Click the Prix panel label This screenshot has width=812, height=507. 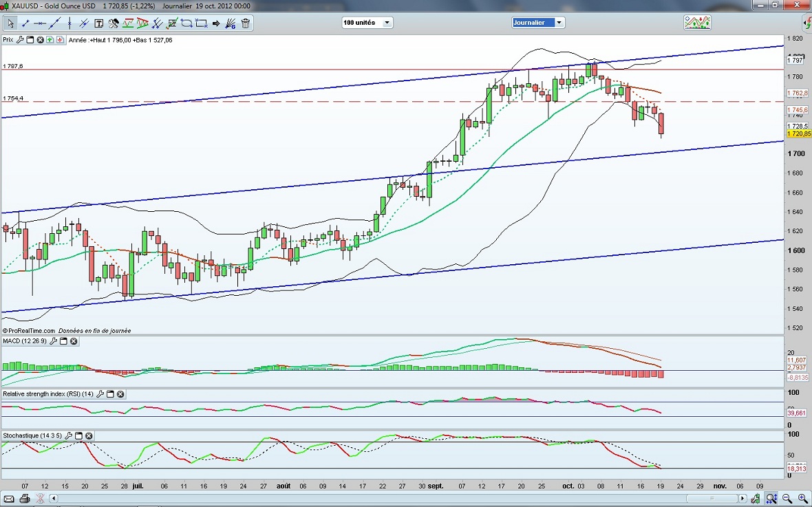point(8,40)
